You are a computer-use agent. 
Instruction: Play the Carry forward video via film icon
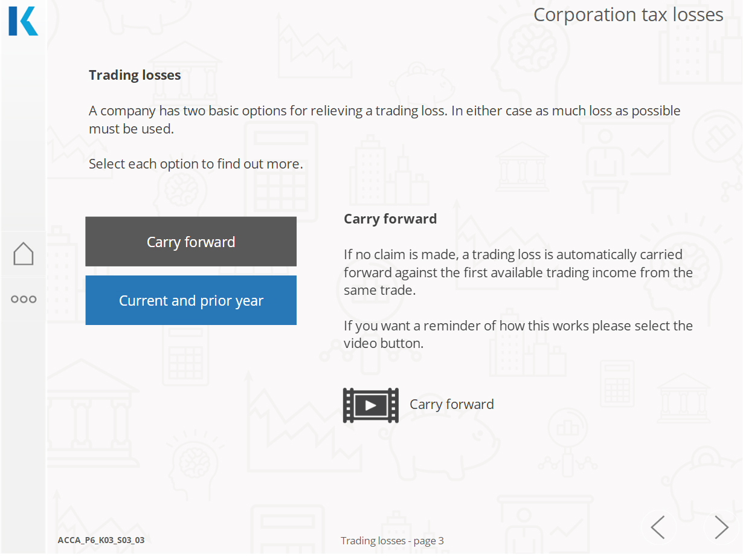pos(370,405)
